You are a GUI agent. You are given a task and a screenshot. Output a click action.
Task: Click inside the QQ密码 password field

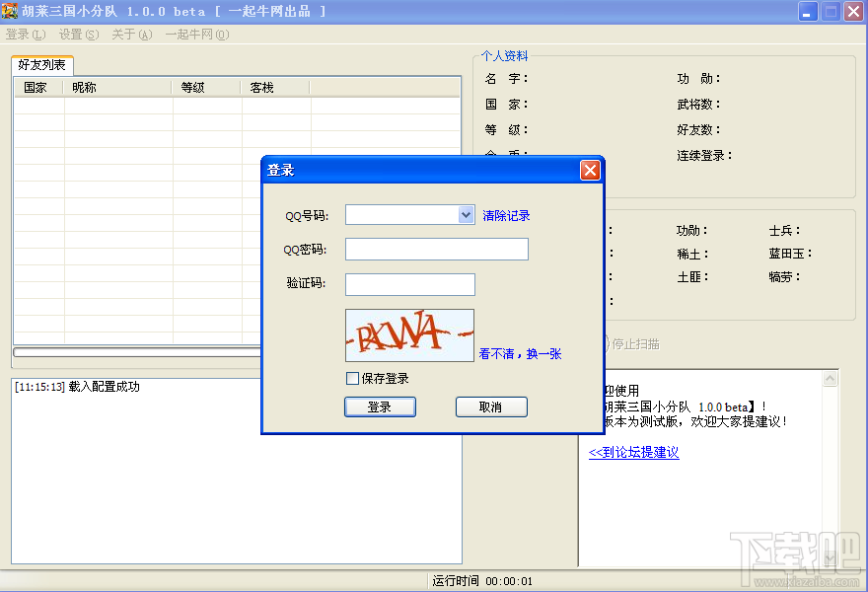(x=436, y=249)
